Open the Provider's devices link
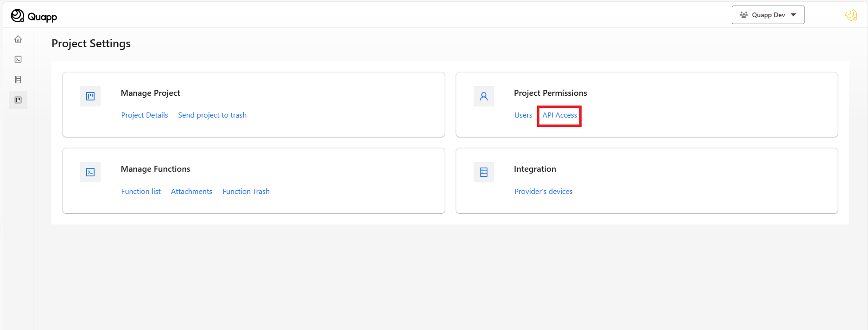Viewport: 868px width, 330px height. coord(543,192)
